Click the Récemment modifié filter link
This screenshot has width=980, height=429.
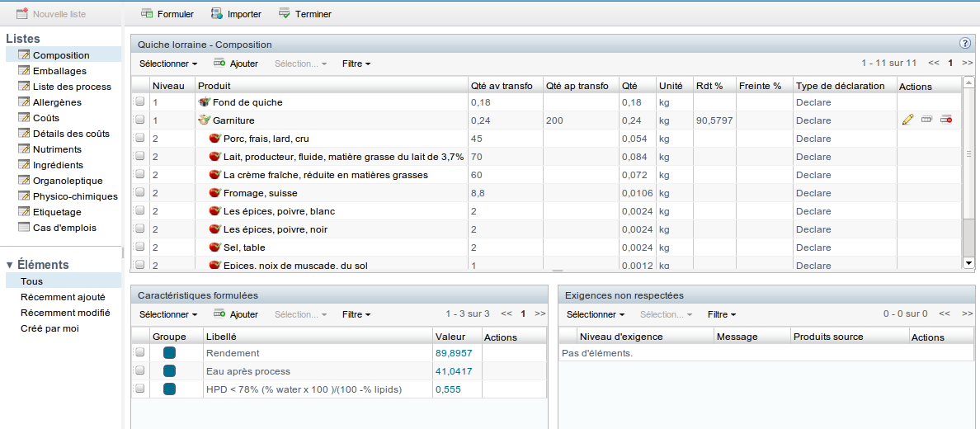tap(65, 313)
